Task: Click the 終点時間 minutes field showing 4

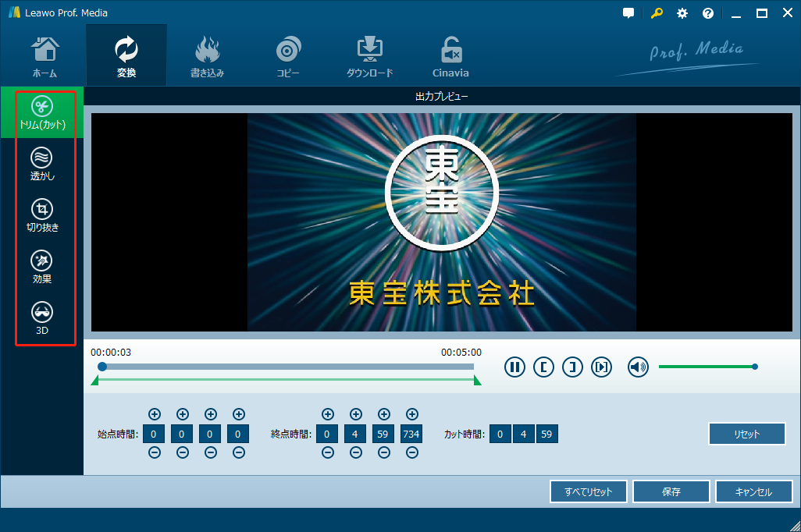Action: tap(355, 434)
